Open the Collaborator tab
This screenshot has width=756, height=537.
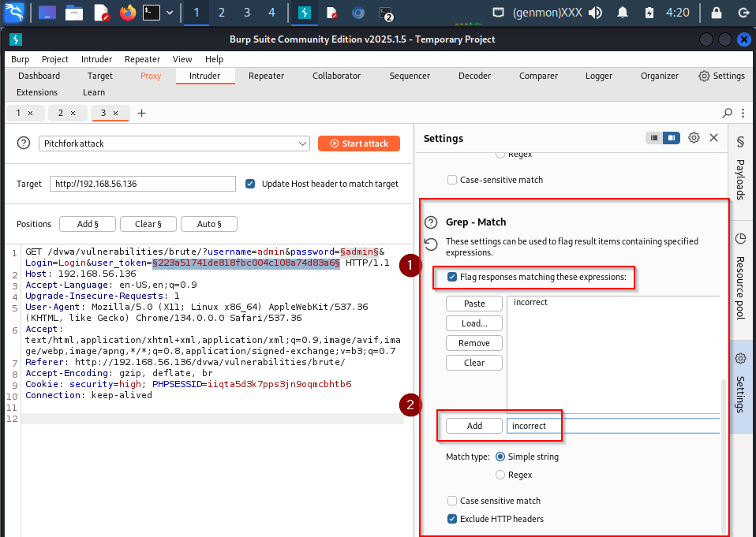[x=336, y=76]
